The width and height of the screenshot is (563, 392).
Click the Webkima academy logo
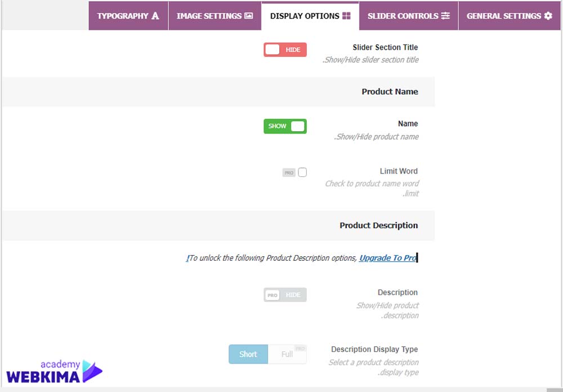point(54,372)
